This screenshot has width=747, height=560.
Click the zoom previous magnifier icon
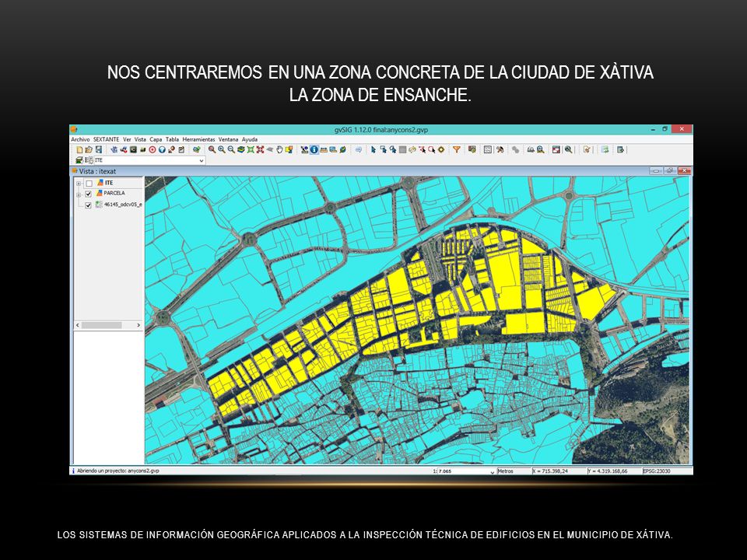pos(212,149)
